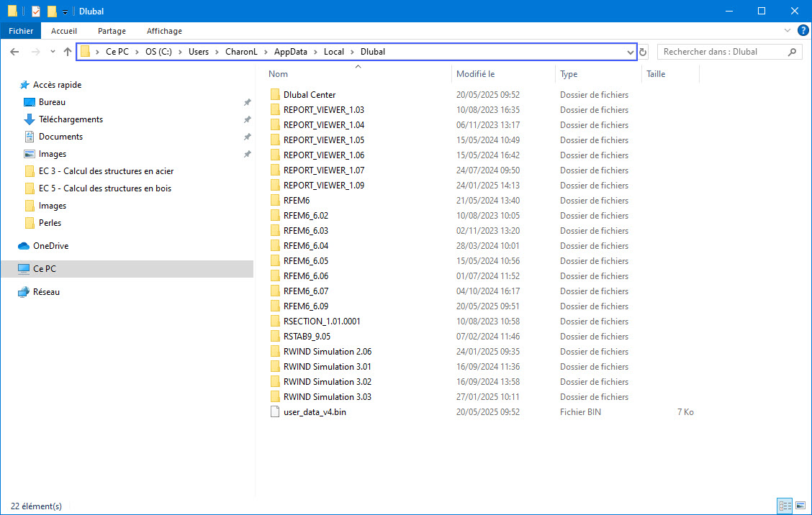Open 'EC 5 - Calcul des structures en bois'
Image resolution: width=812 pixels, height=515 pixels.
[104, 188]
